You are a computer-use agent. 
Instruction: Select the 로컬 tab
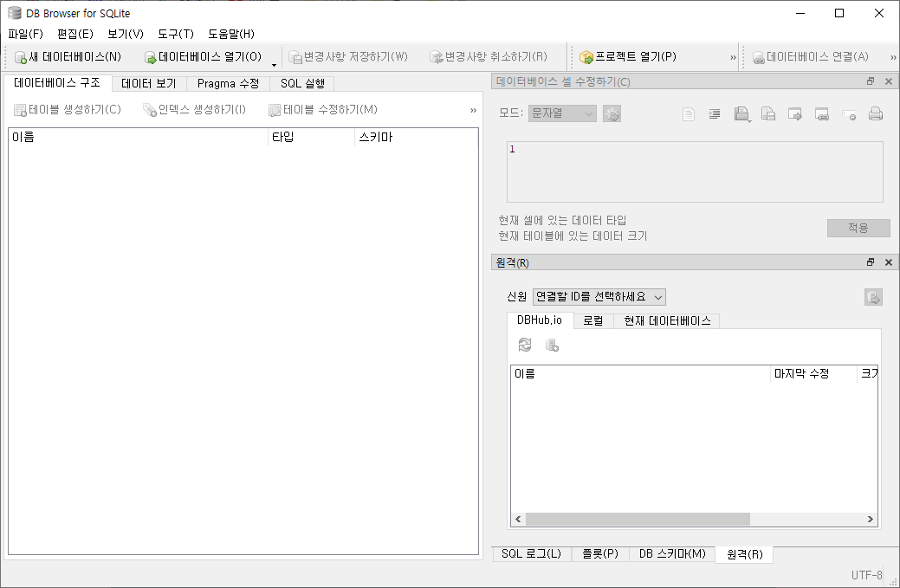pos(592,320)
